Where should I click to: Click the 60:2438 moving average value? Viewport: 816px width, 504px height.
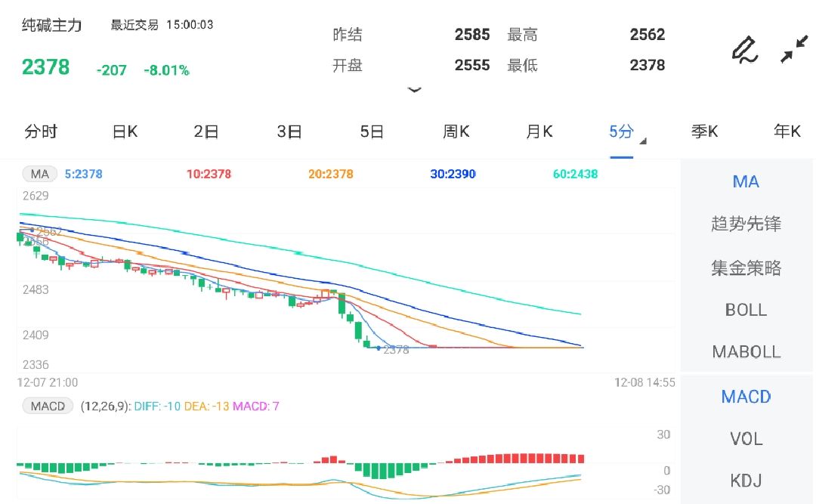pyautogui.click(x=575, y=174)
